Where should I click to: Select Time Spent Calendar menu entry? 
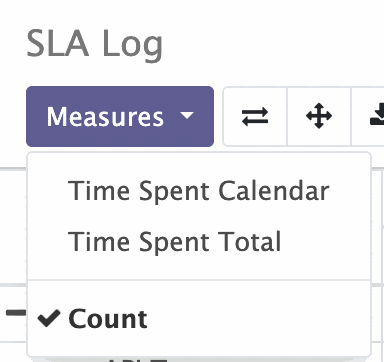[x=199, y=191]
